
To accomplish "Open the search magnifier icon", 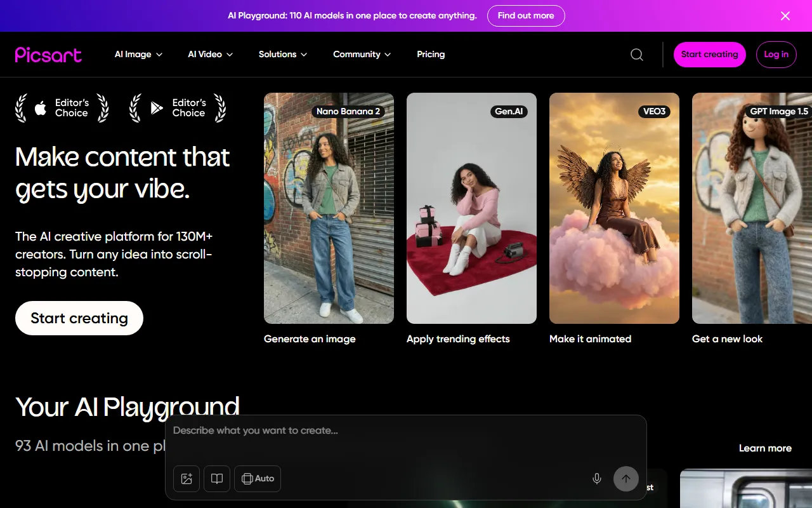I will (637, 55).
